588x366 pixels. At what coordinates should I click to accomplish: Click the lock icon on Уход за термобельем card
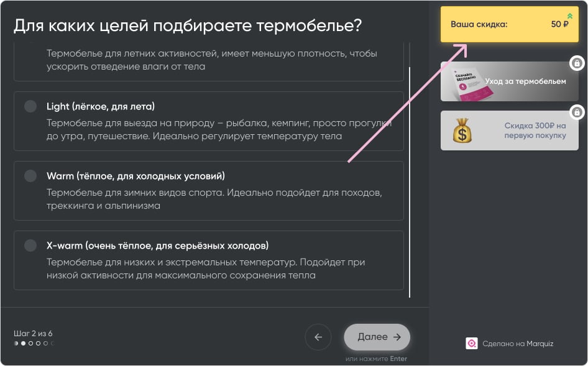577,63
